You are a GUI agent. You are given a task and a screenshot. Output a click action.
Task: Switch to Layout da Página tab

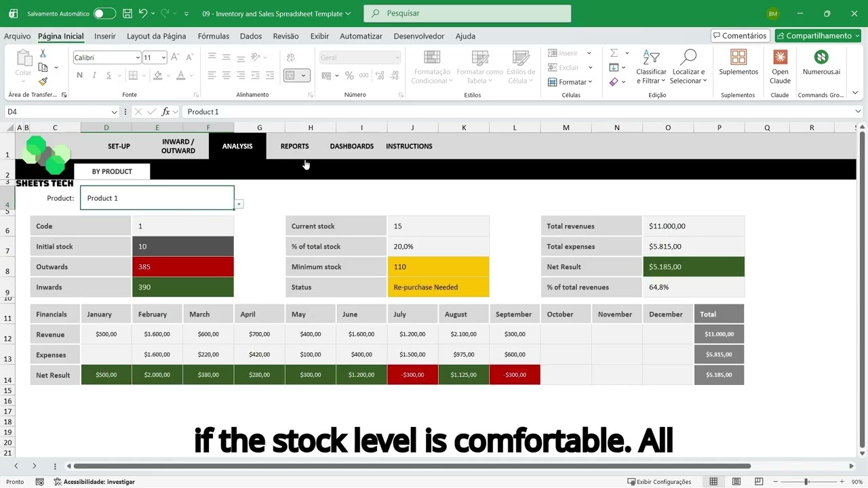pos(157,36)
